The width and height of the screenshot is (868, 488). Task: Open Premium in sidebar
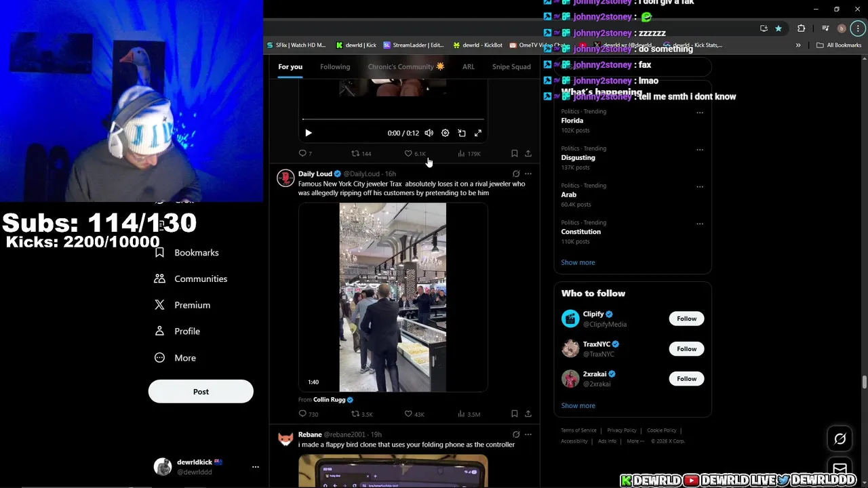183,305
